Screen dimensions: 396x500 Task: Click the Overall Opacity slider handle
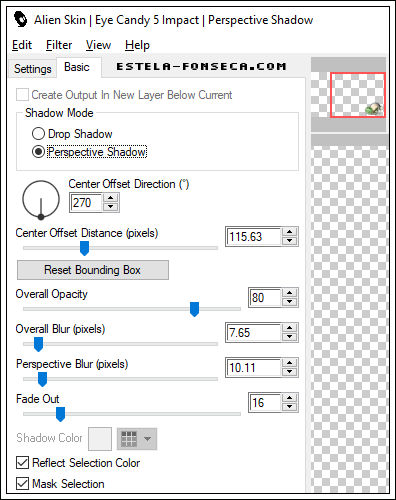tap(194, 309)
